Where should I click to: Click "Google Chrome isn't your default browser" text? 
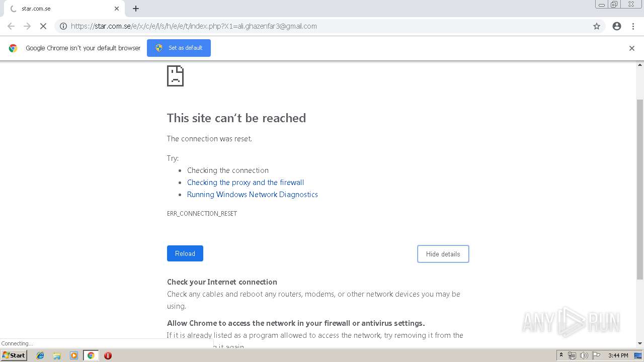[x=83, y=48]
